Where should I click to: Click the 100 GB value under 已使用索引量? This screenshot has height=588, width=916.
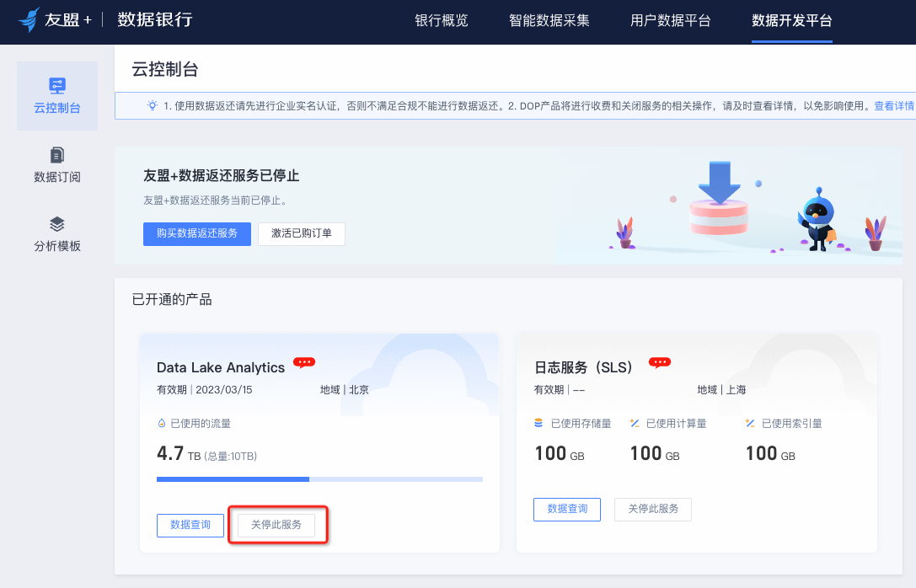pyautogui.click(x=770, y=454)
